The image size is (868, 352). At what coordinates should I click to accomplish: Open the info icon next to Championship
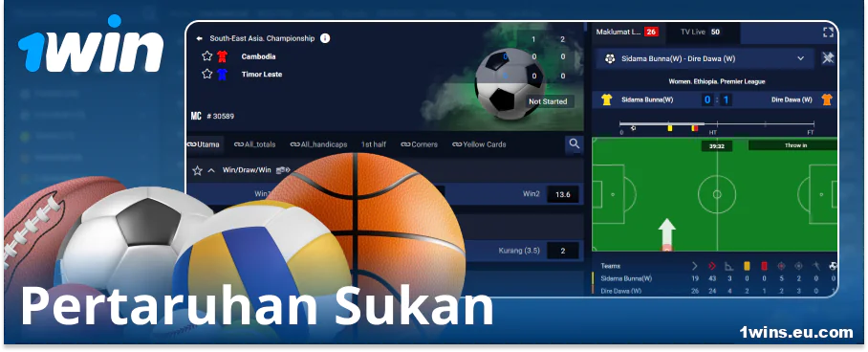click(x=325, y=38)
